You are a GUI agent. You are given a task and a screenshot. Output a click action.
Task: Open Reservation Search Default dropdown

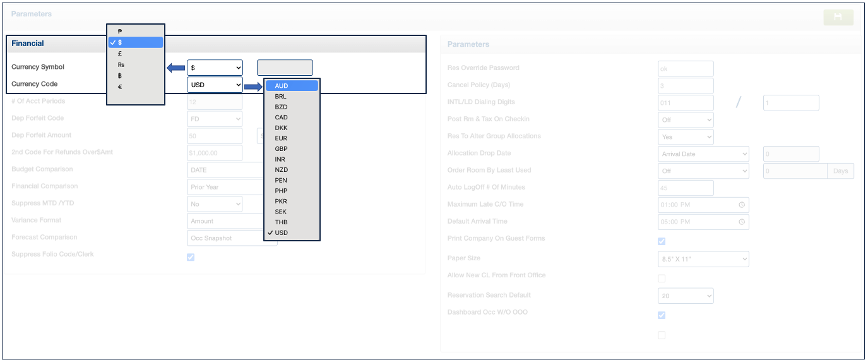pyautogui.click(x=686, y=296)
